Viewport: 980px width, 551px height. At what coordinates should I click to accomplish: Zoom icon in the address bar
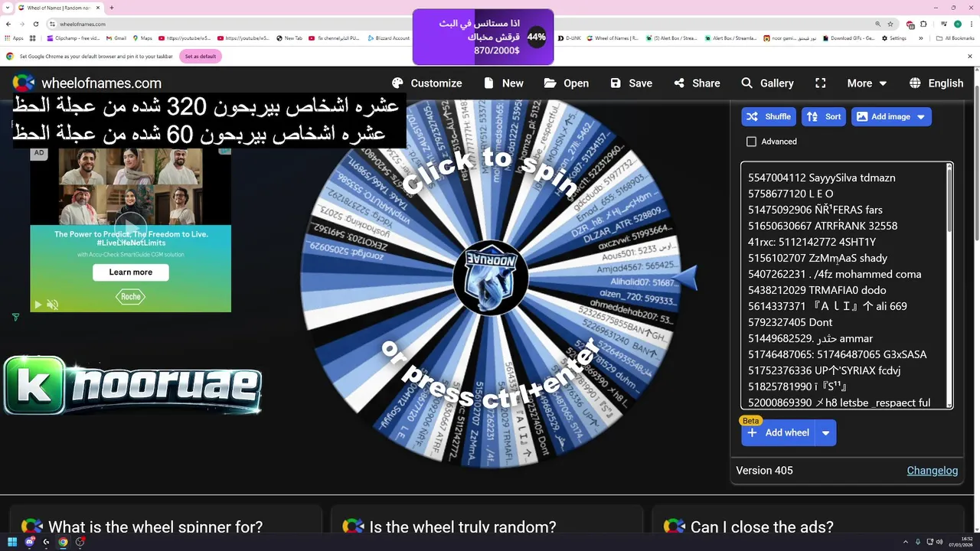(877, 24)
